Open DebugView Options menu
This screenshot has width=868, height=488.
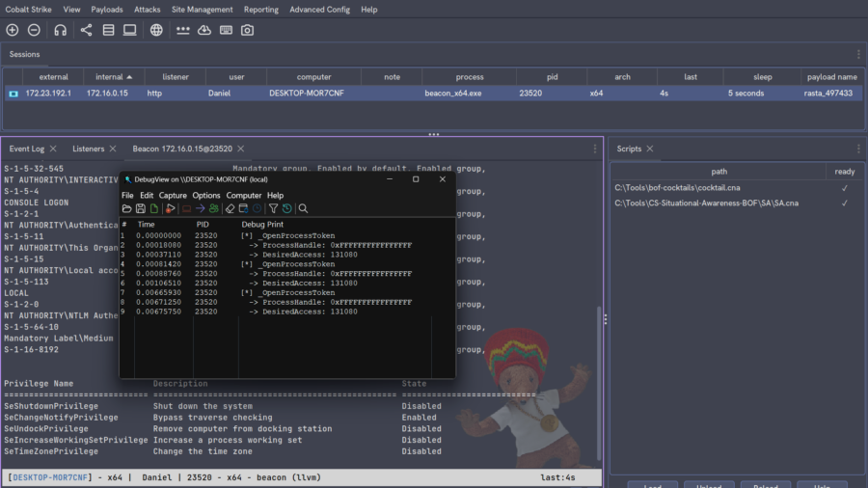[206, 196]
